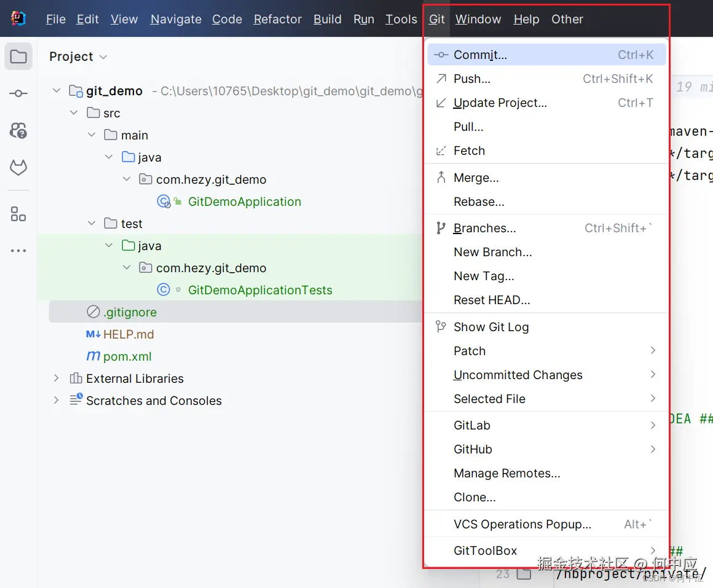Click the HELP.md markdown icon
713x588 pixels.
click(x=93, y=334)
